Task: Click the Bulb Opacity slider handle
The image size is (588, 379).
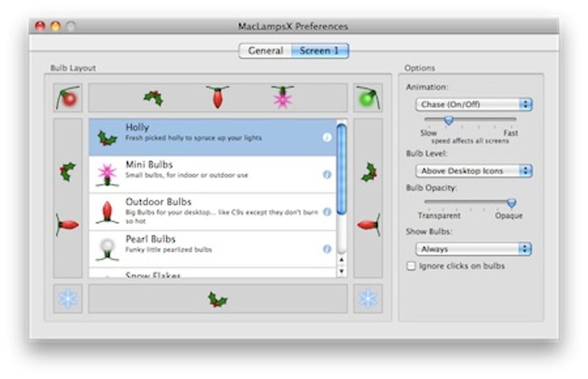Action: tap(512, 203)
